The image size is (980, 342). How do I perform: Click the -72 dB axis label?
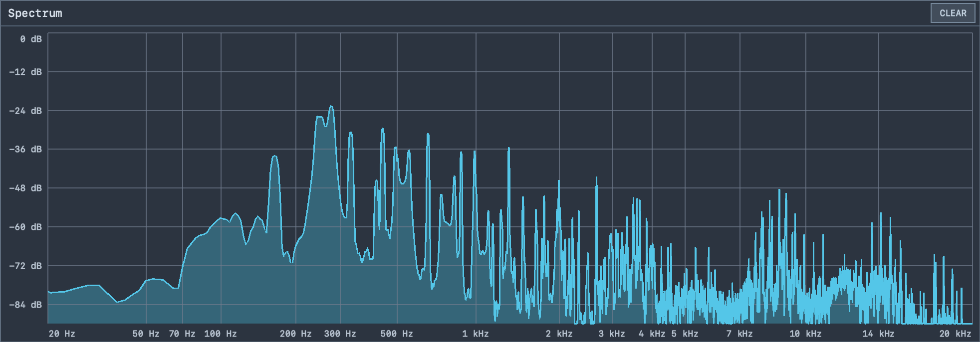click(x=25, y=266)
